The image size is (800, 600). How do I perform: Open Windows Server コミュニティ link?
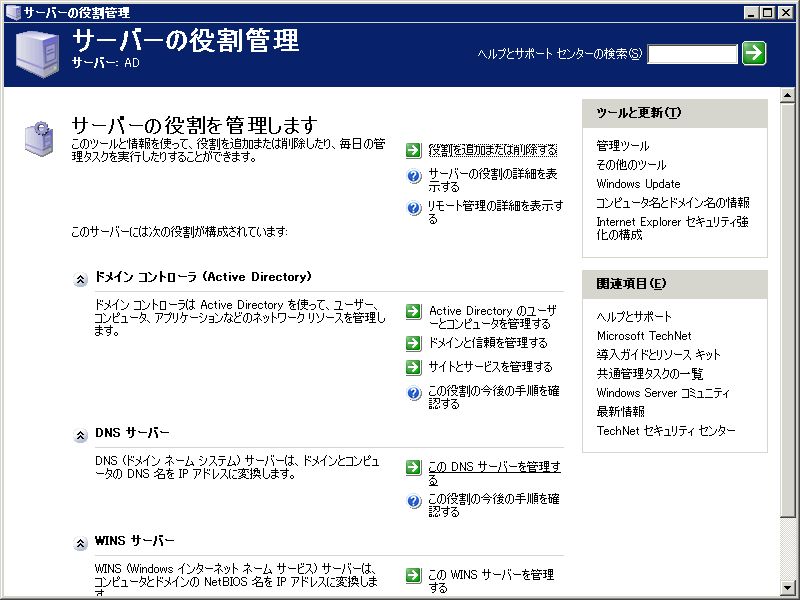pos(663,393)
